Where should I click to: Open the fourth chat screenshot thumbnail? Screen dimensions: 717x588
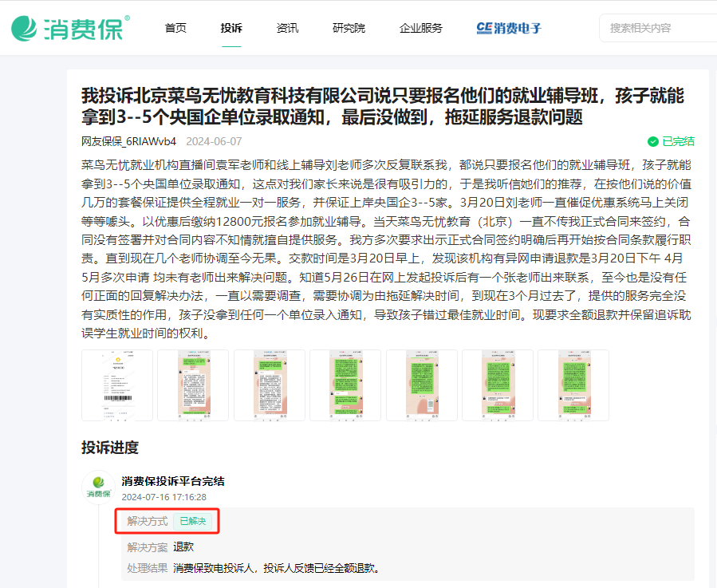pos(345,385)
